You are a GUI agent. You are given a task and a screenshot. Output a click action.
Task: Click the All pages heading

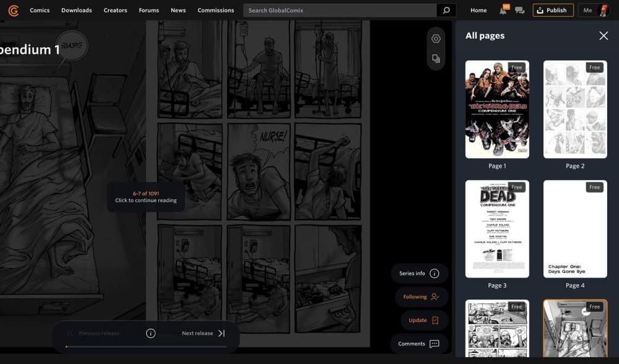tap(485, 35)
